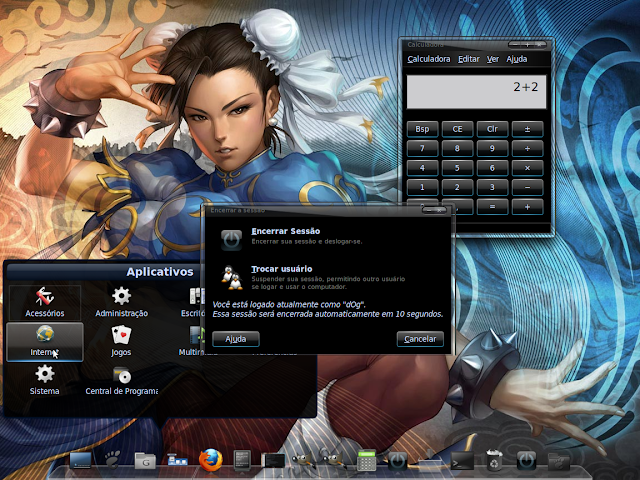This screenshot has height=480, width=640.
Task: Click the penguins icon for Trocar usuário
Action: (x=231, y=278)
